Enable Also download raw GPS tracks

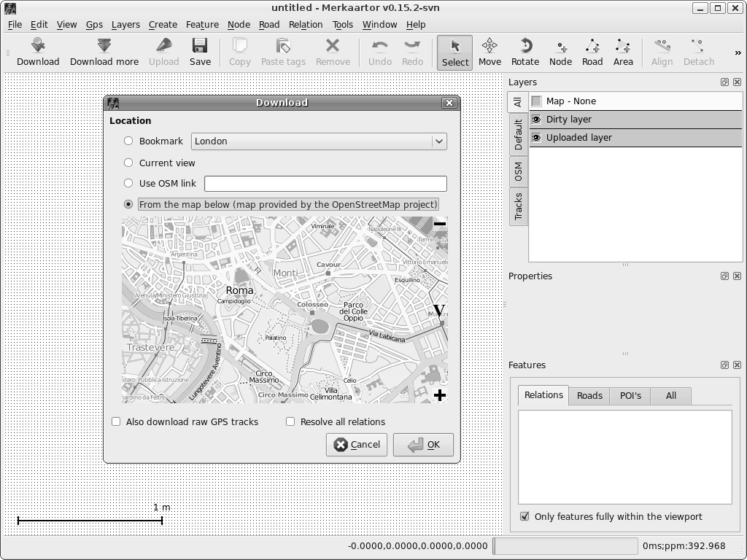pos(116,421)
